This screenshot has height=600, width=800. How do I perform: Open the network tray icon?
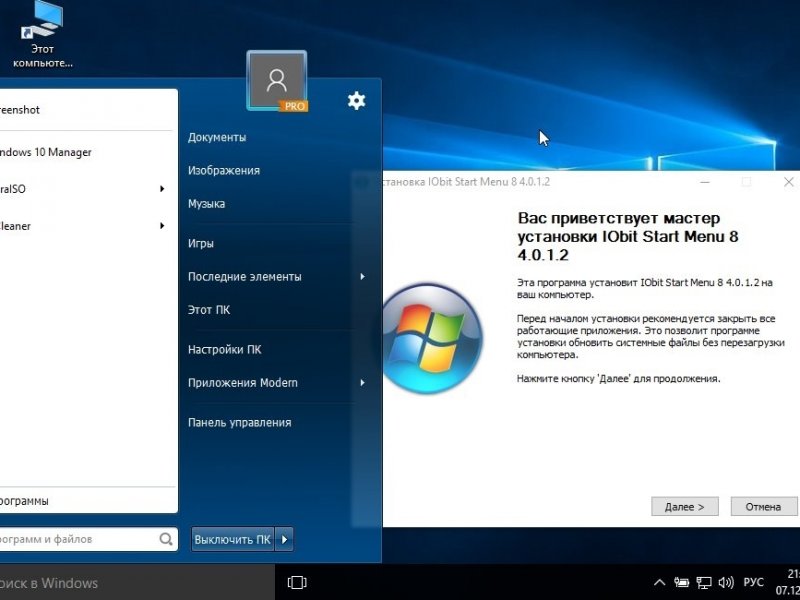coord(704,583)
